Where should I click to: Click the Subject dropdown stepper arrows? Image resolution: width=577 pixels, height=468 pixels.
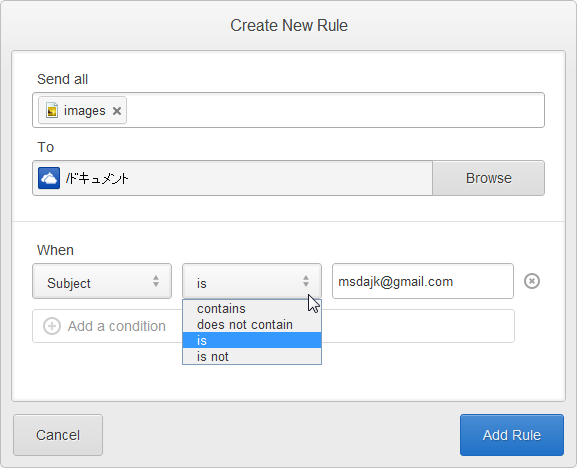(x=156, y=281)
